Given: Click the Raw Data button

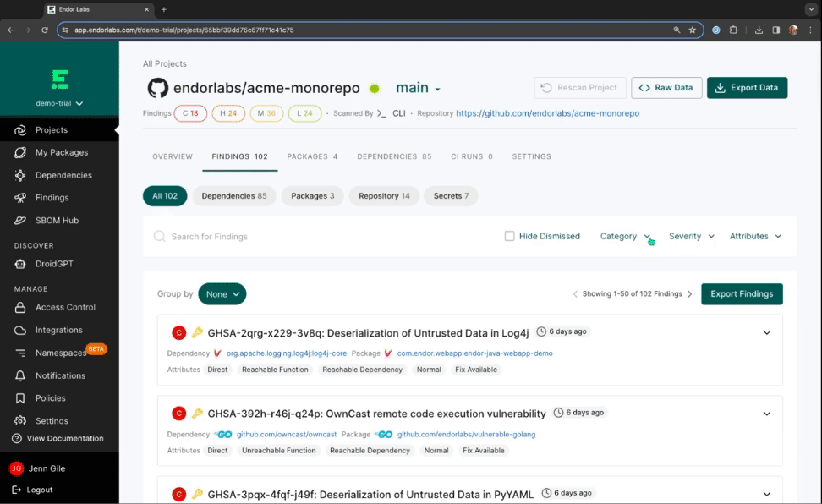Looking at the screenshot, I should click(x=666, y=88).
